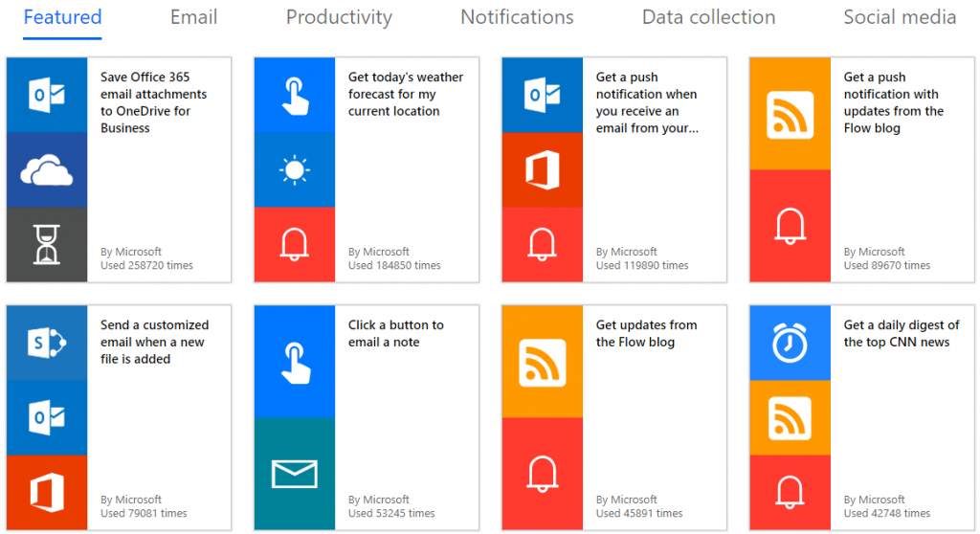This screenshot has height=534, width=980.
Task: Click bell notification icon on weather forecast card
Action: (295, 244)
